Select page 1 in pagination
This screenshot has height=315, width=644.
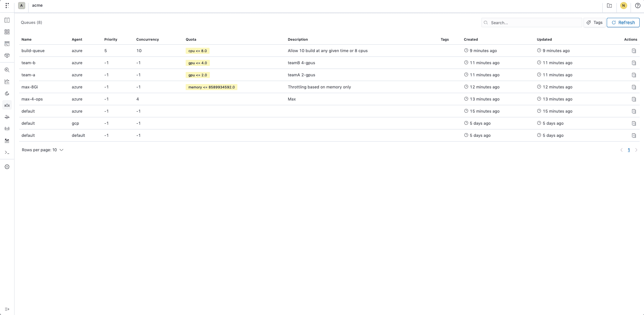629,150
